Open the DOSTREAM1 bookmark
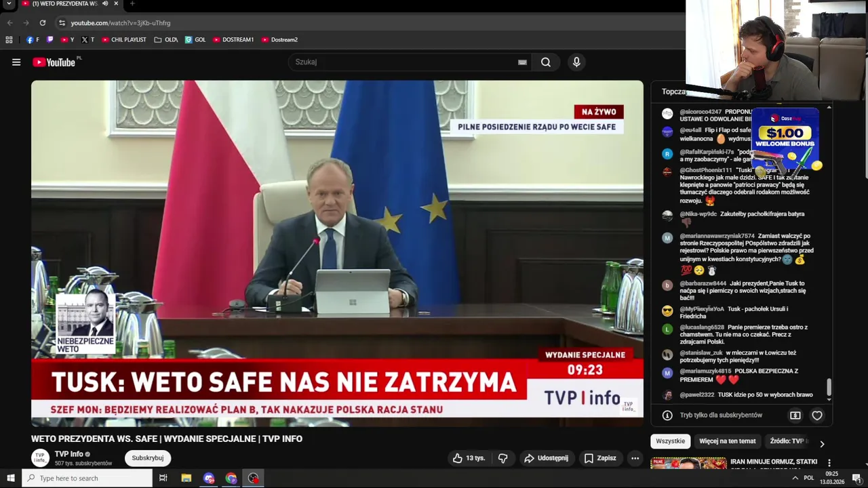The height and width of the screenshot is (488, 868). (233, 40)
